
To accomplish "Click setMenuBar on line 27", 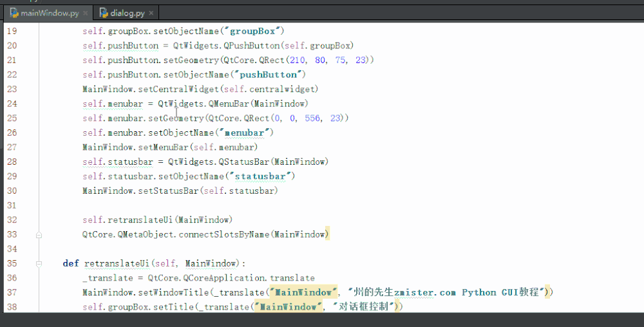I will pyautogui.click(x=163, y=147).
